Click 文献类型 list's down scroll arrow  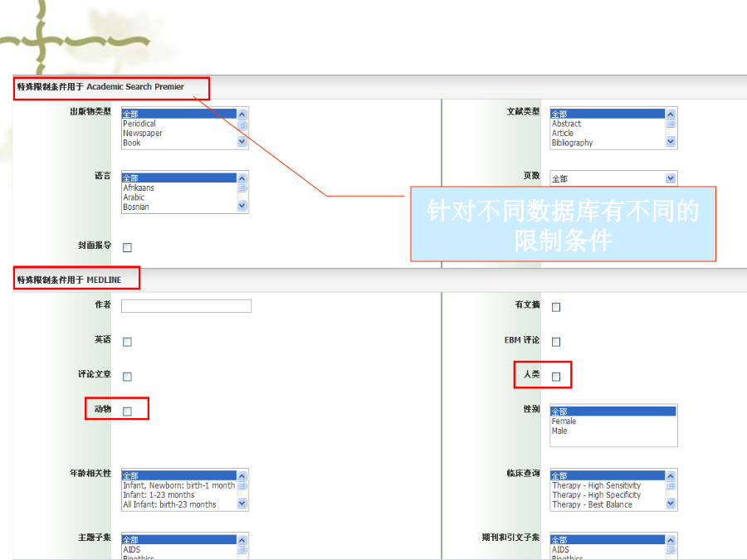[671, 141]
